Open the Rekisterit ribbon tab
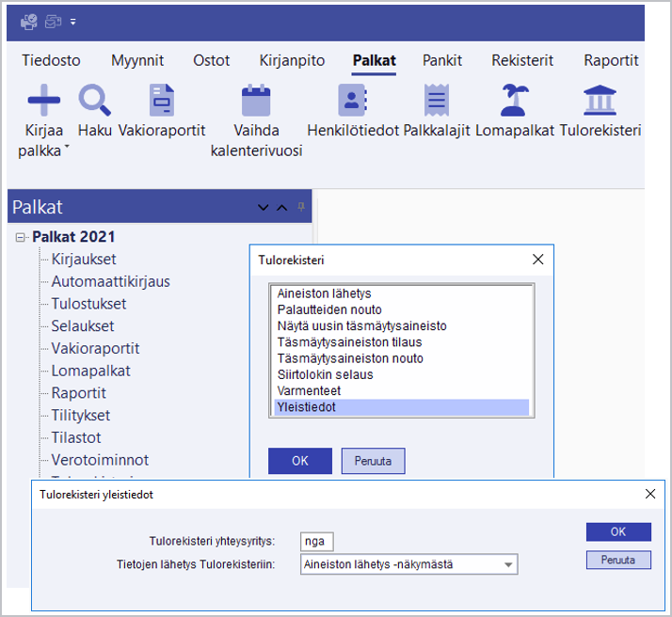Screen dimensions: 672x617 pos(521,60)
